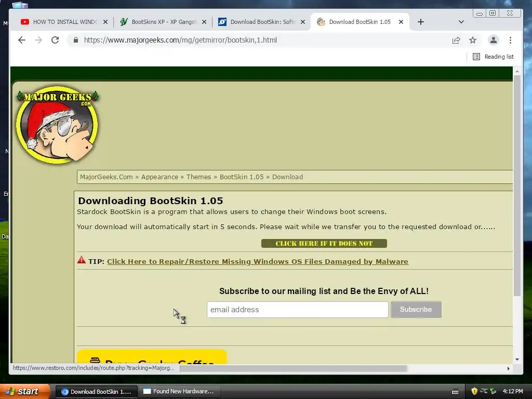Open the MajorGeeks.Com breadcrumb link
Image resolution: width=532 pixels, height=399 pixels.
coord(106,177)
